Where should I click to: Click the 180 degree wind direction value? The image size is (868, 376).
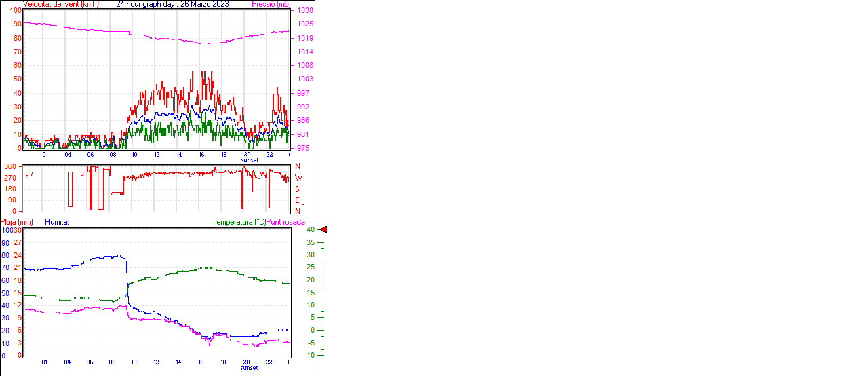coord(10,189)
